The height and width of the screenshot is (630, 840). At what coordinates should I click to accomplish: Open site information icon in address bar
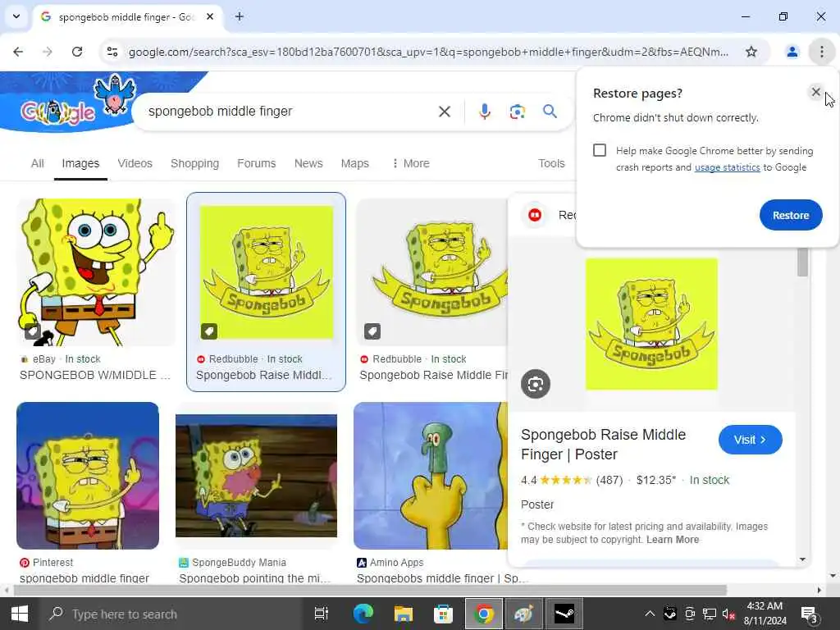[112, 52]
